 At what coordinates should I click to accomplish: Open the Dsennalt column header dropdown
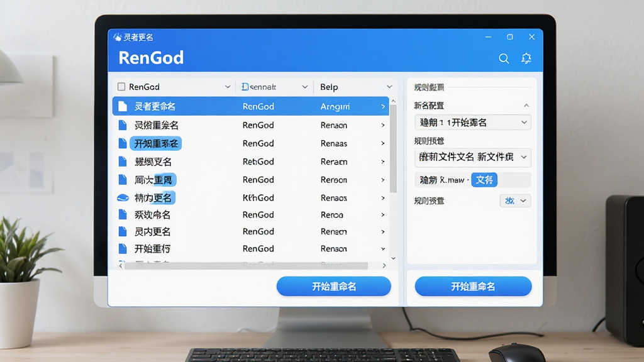point(305,87)
